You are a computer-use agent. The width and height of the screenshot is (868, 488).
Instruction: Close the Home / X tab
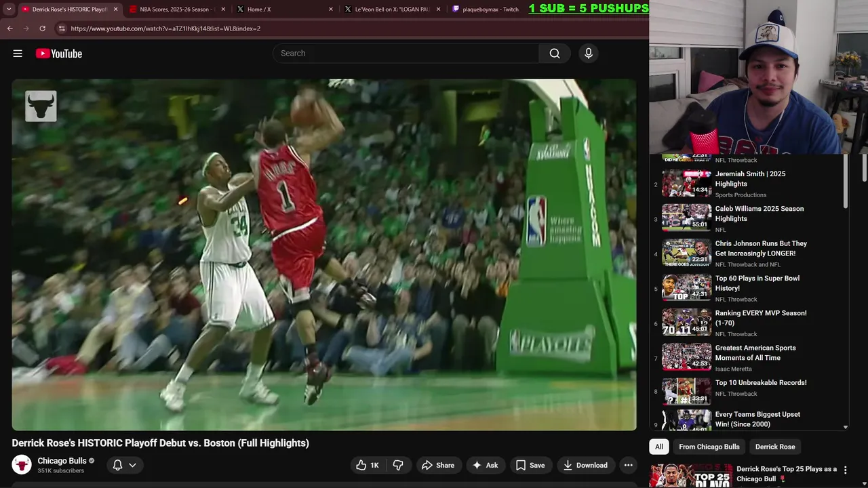point(331,9)
